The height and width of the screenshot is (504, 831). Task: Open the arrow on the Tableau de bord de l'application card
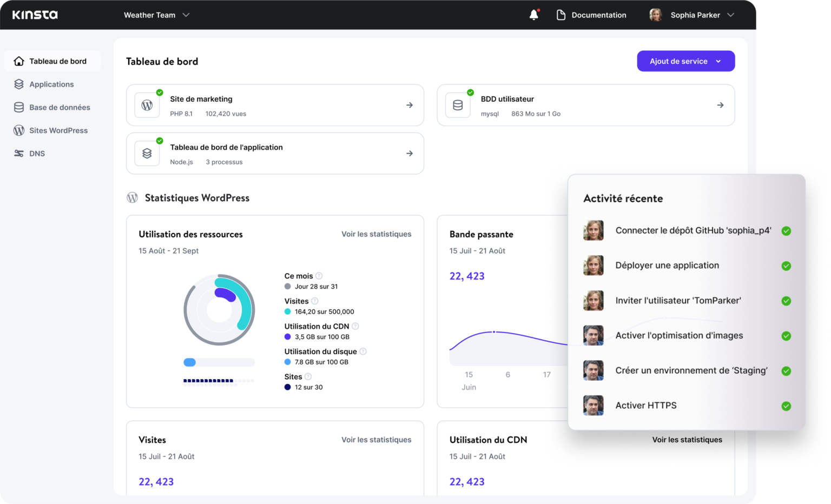click(x=410, y=153)
